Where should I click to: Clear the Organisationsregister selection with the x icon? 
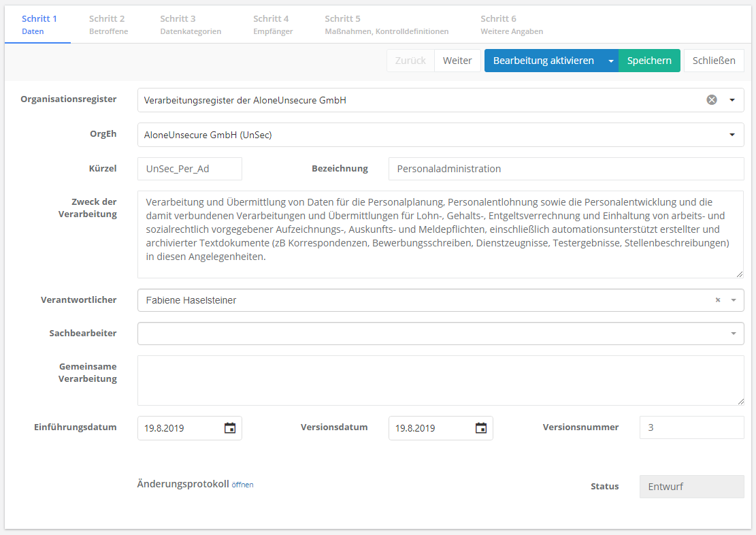point(712,100)
